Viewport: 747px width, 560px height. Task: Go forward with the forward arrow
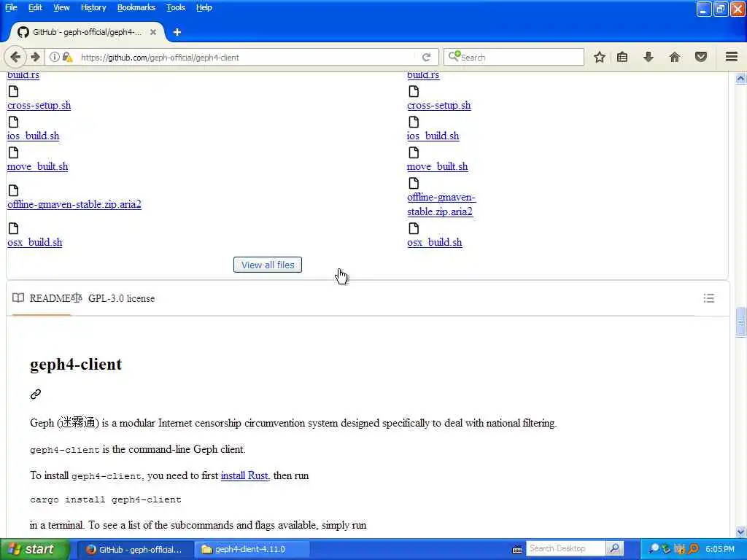[35, 57]
